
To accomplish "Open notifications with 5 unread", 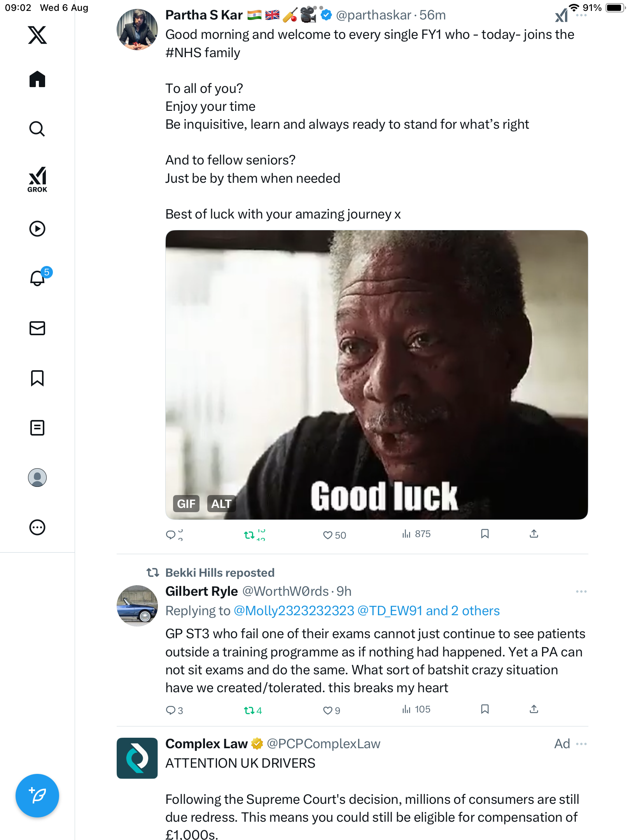I will 38,278.
